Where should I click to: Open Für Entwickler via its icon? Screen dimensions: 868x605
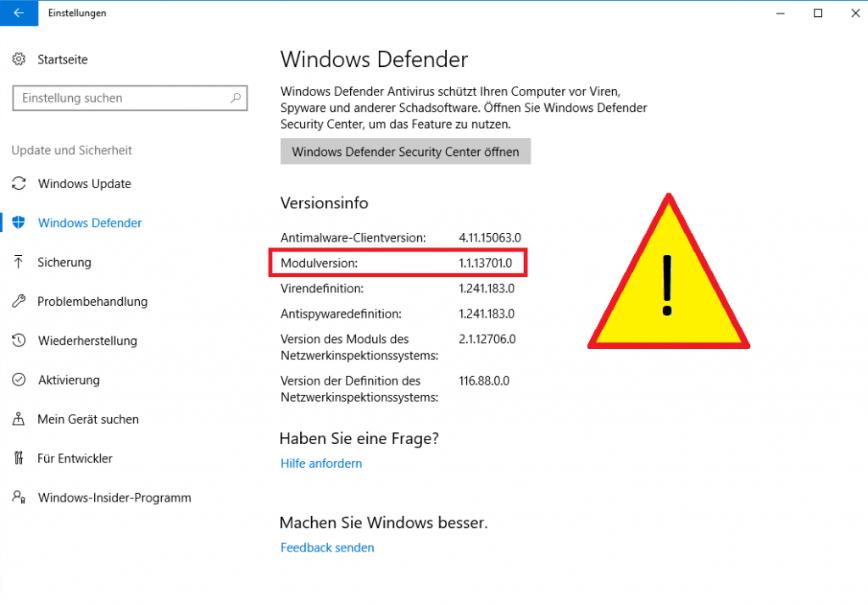coord(19,458)
